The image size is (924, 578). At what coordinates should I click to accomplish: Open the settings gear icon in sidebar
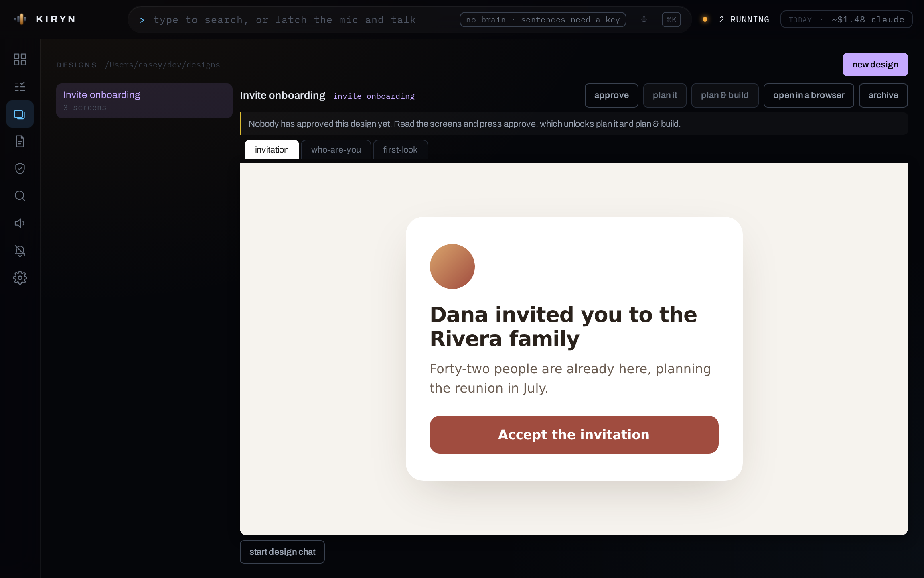point(20,278)
